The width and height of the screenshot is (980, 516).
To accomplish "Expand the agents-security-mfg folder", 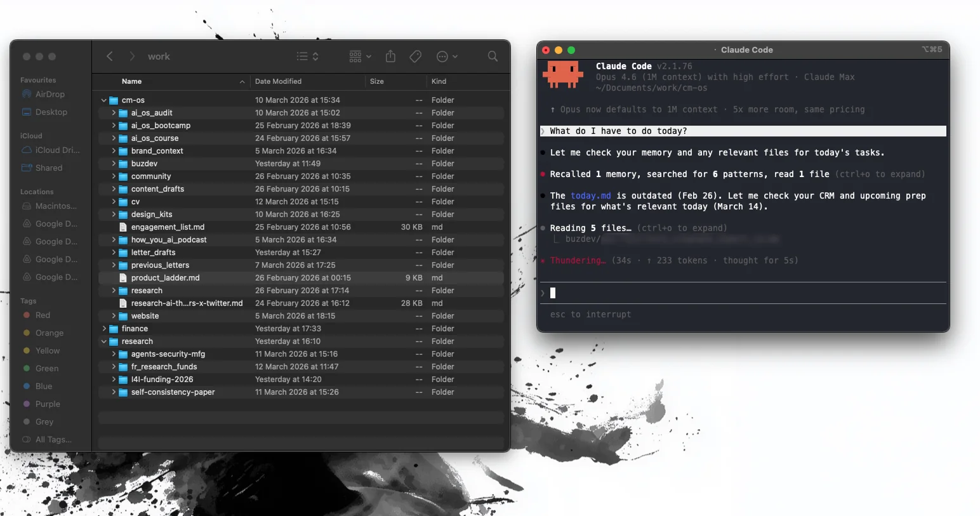I will point(114,354).
